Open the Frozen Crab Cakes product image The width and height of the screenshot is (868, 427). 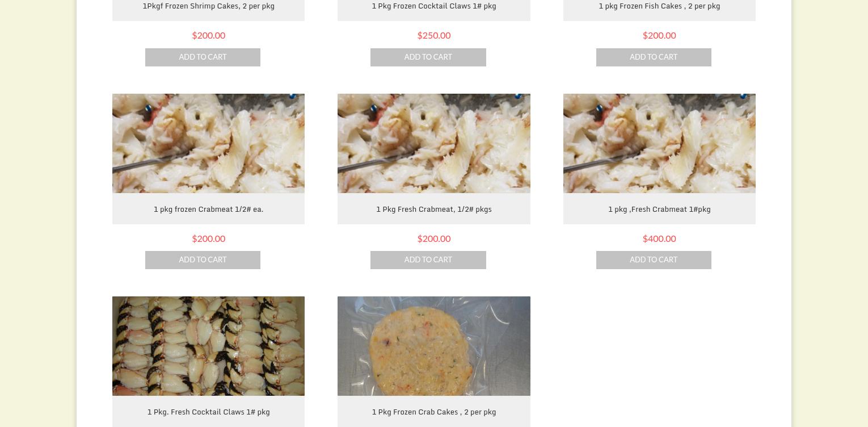(433, 346)
